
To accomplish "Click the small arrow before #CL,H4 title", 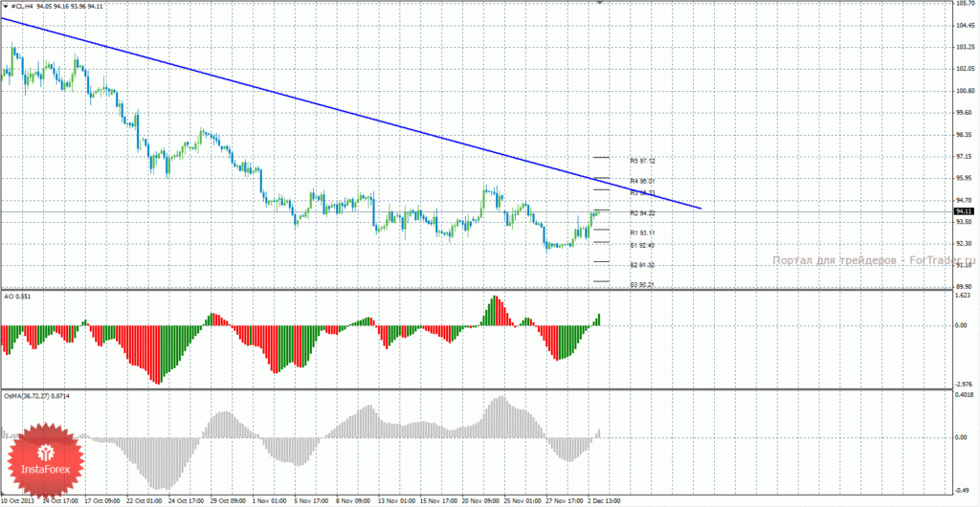I will pos(6,5).
